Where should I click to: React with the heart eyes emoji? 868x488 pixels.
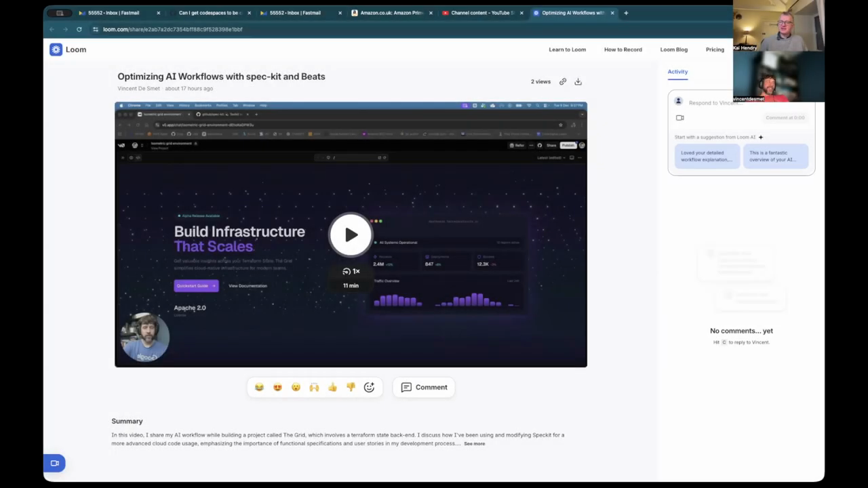277,387
